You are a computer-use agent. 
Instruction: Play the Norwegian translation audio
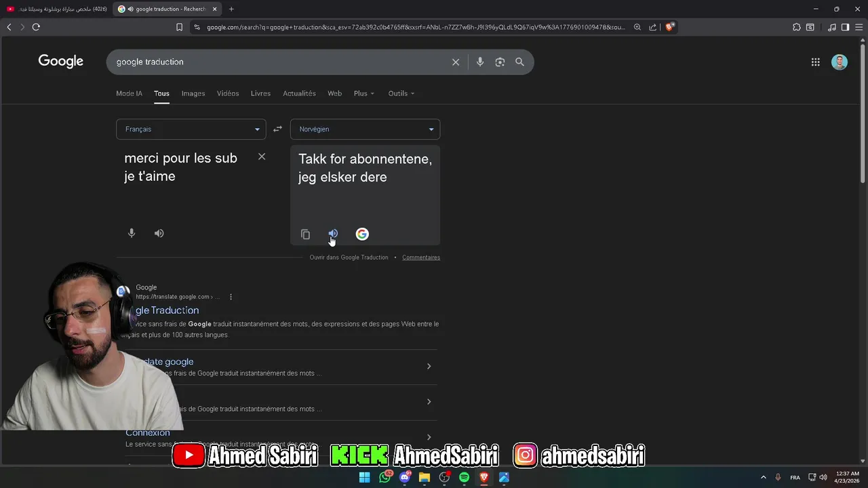(333, 234)
